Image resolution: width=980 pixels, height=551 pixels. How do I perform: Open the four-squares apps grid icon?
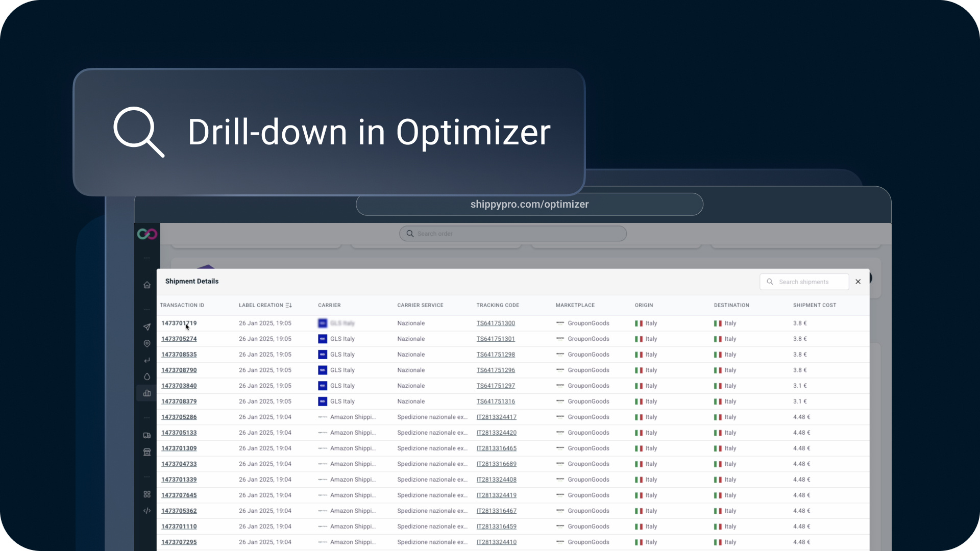tap(147, 494)
